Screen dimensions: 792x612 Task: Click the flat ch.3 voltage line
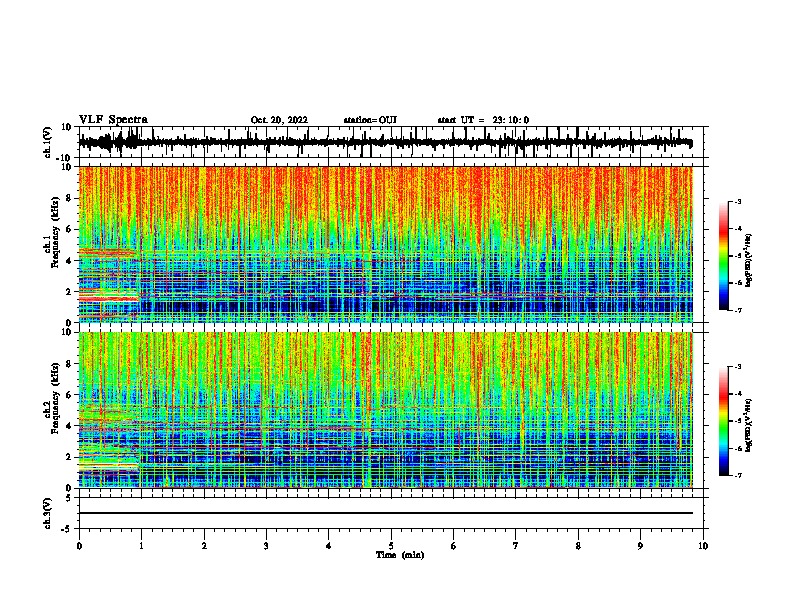386,513
